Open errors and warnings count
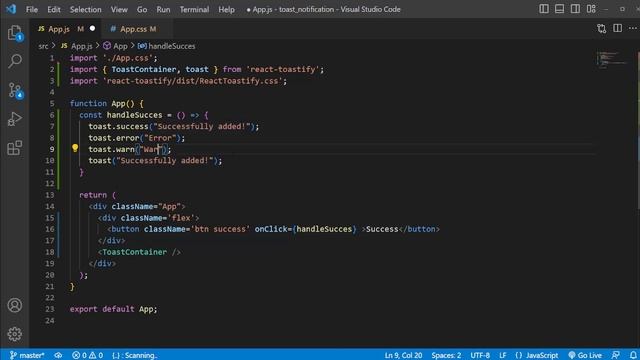The height and width of the screenshot is (360, 640). [x=87, y=355]
